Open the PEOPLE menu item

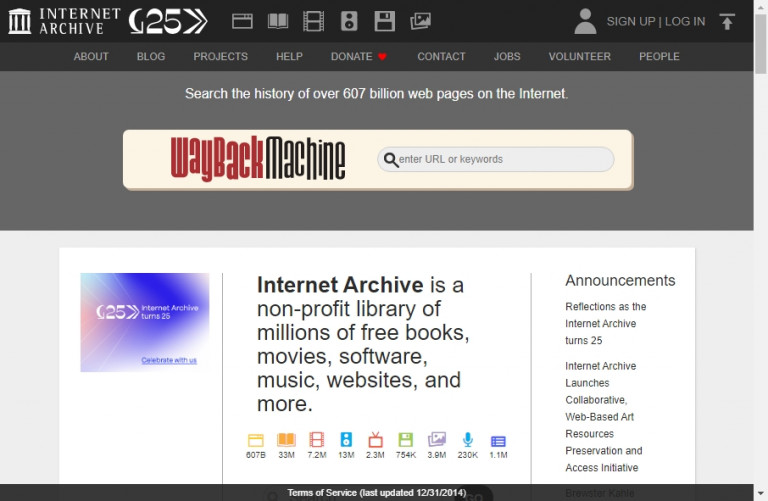click(x=659, y=57)
